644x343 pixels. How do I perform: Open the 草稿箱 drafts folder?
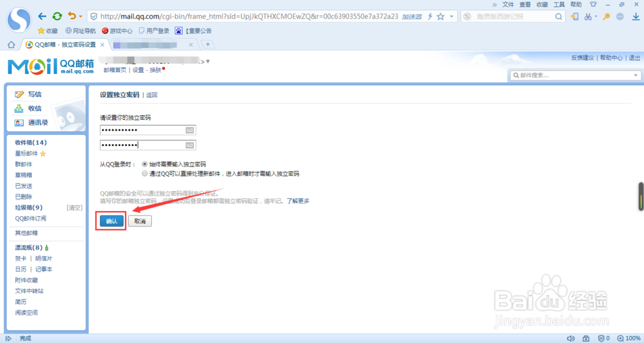click(x=23, y=175)
